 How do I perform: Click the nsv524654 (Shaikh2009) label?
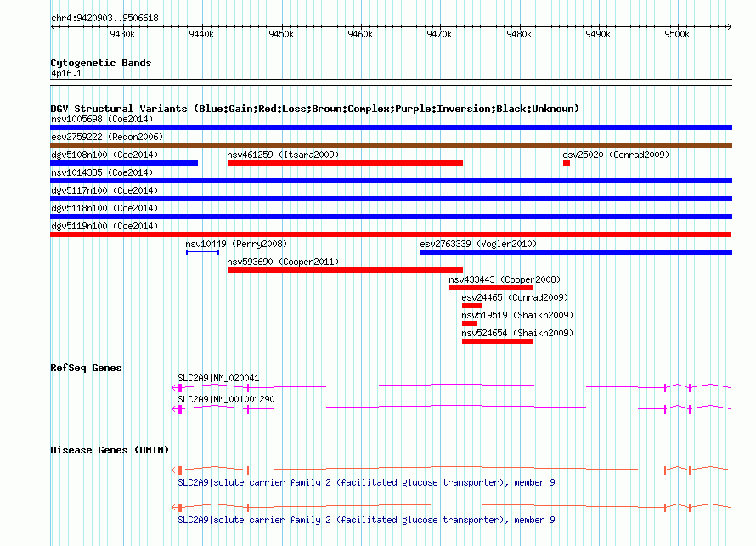[x=517, y=333]
